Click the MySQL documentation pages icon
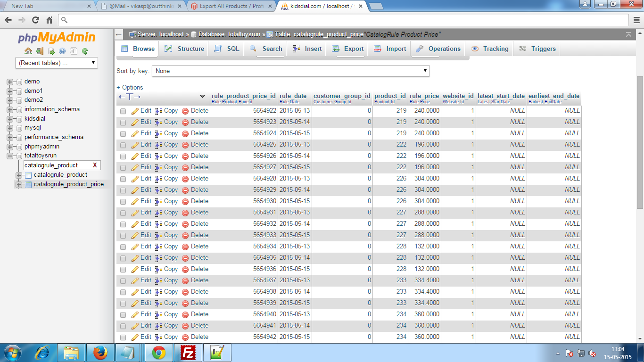Viewport: 644px width, 362px height. pyautogui.click(x=74, y=51)
